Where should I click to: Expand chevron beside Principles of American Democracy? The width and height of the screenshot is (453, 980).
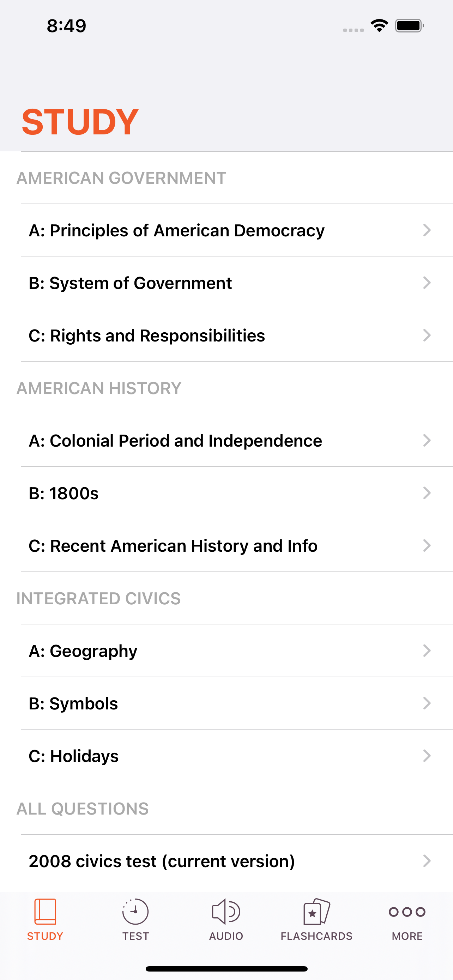click(x=427, y=230)
